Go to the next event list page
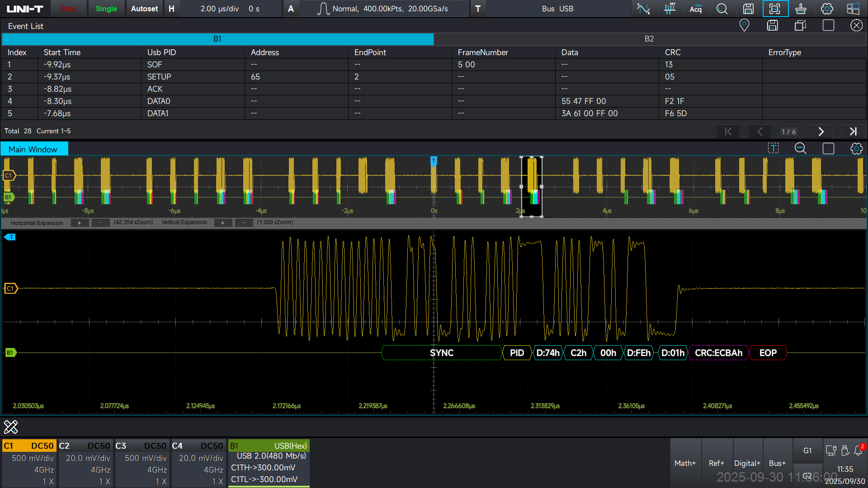Viewport: 868px width, 488px height. 821,131
